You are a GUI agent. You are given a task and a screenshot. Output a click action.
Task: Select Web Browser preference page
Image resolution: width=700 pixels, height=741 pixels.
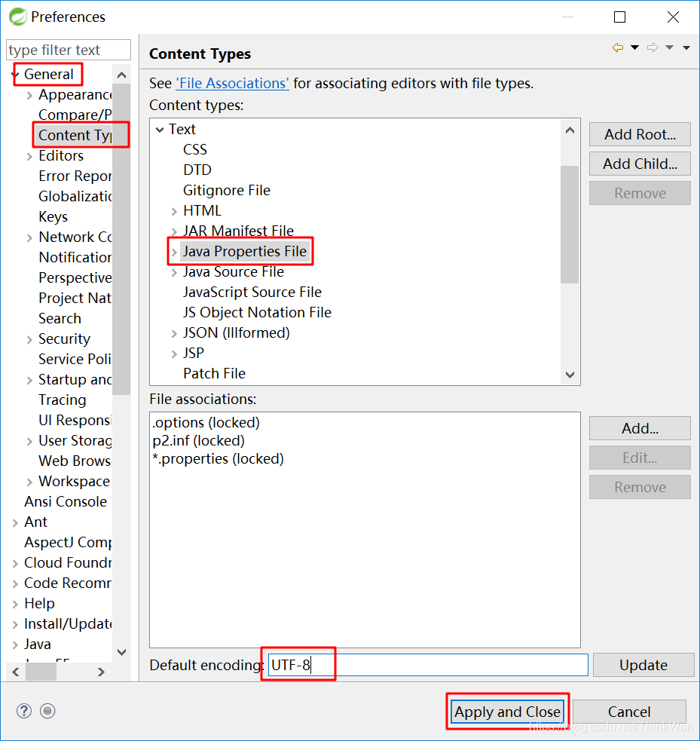[75, 461]
